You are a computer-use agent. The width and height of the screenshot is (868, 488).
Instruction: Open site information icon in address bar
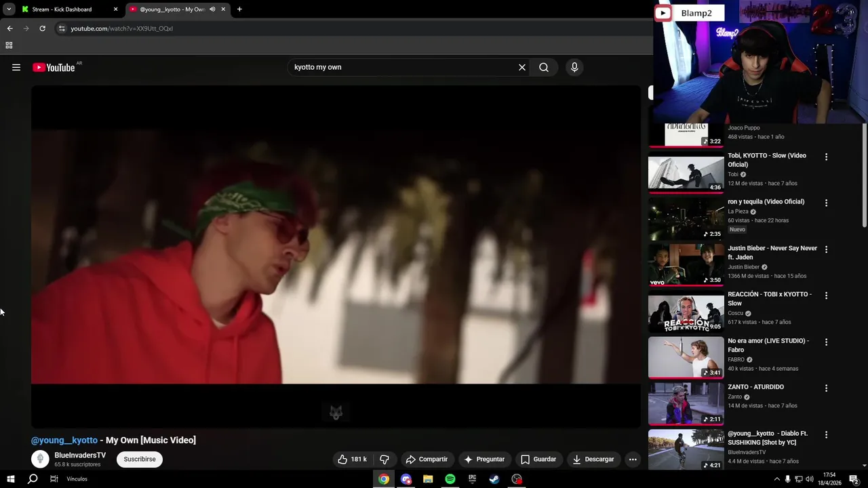[62, 28]
